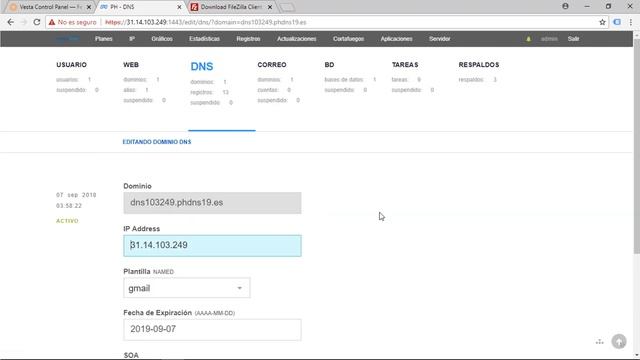Screen dimensions: 640x360
Task: Open the WEB section
Action: (131, 64)
